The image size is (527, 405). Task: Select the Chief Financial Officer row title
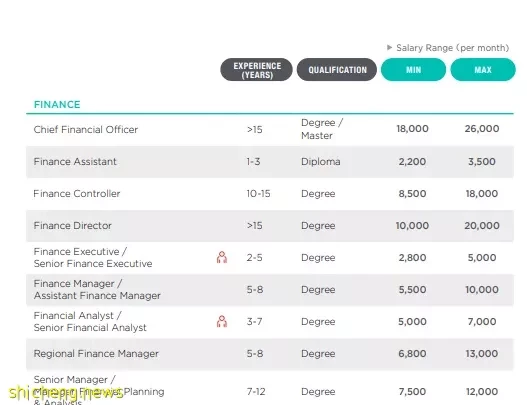coord(86,129)
